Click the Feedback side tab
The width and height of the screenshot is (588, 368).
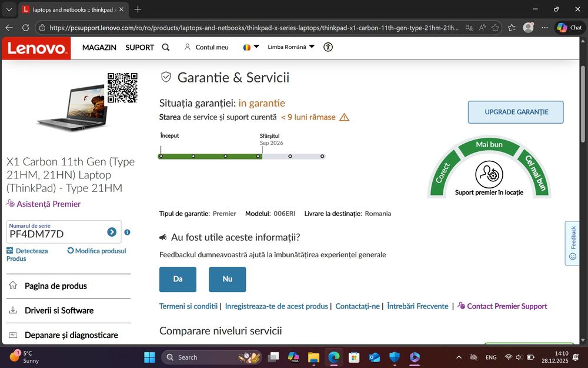572,243
